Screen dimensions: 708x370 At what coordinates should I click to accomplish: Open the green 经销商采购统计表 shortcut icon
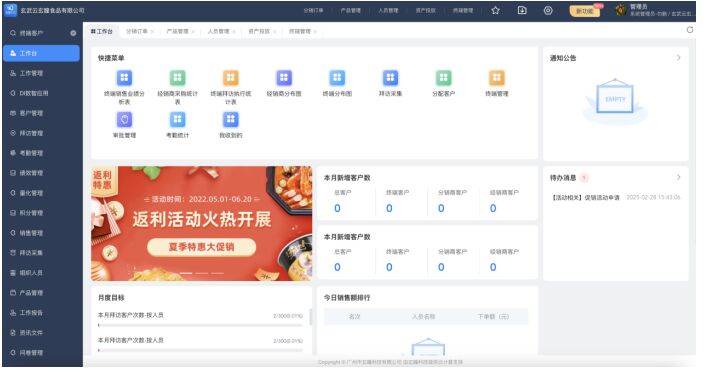pos(177,78)
